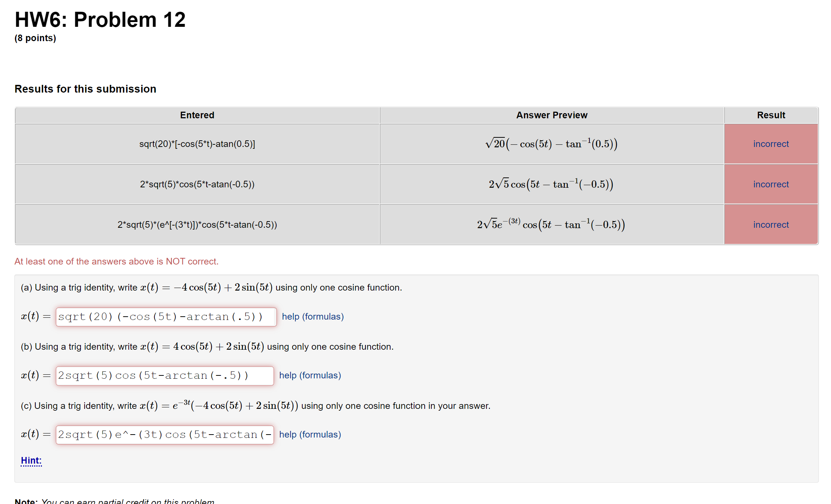Screen dimensions: 831x504
Task: Click the Result column header
Action: 771,115
